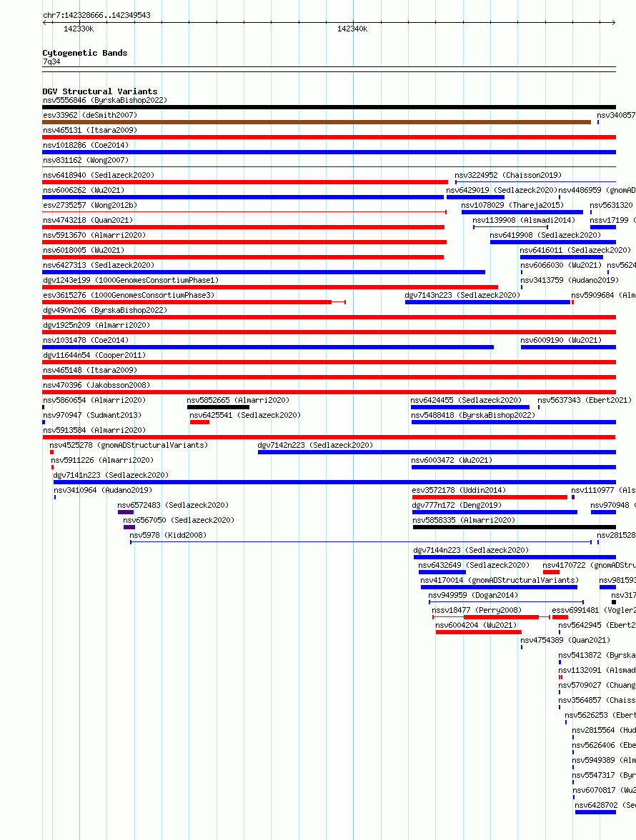Select dgv490n206 (ByrskaBishop2022) label

coord(105,310)
